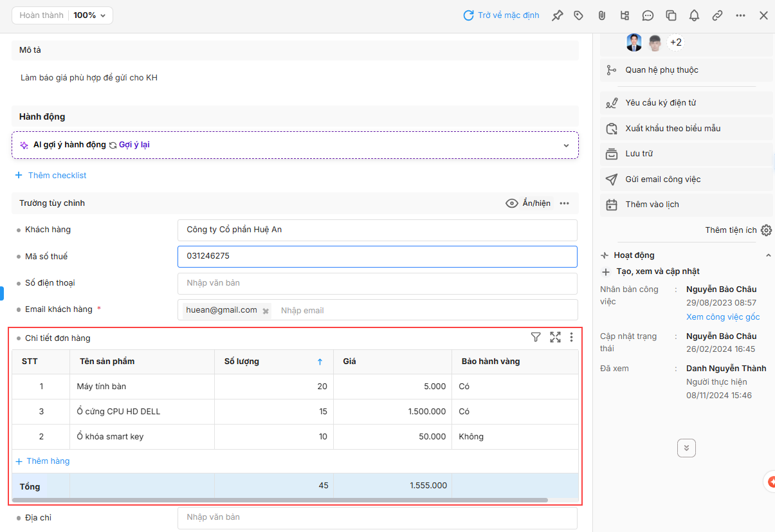This screenshot has height=532, width=775.
Task: Expand order details table to fullscreen
Action: click(x=555, y=337)
